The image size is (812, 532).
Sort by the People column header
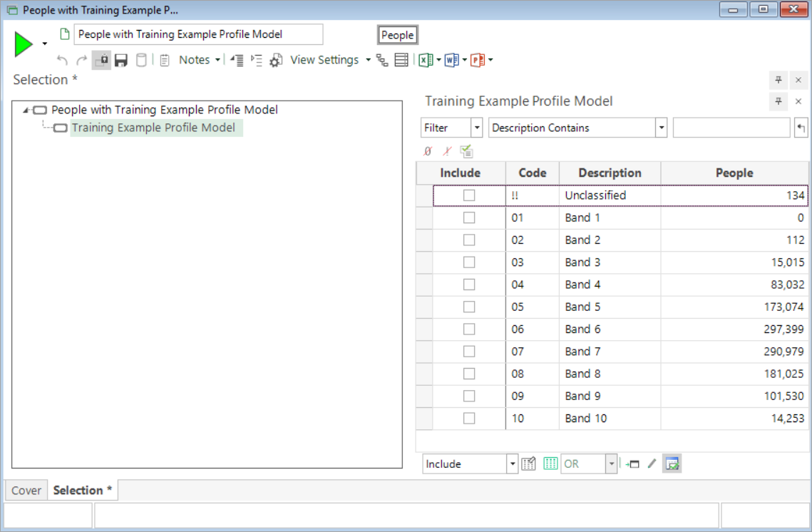[x=734, y=173]
